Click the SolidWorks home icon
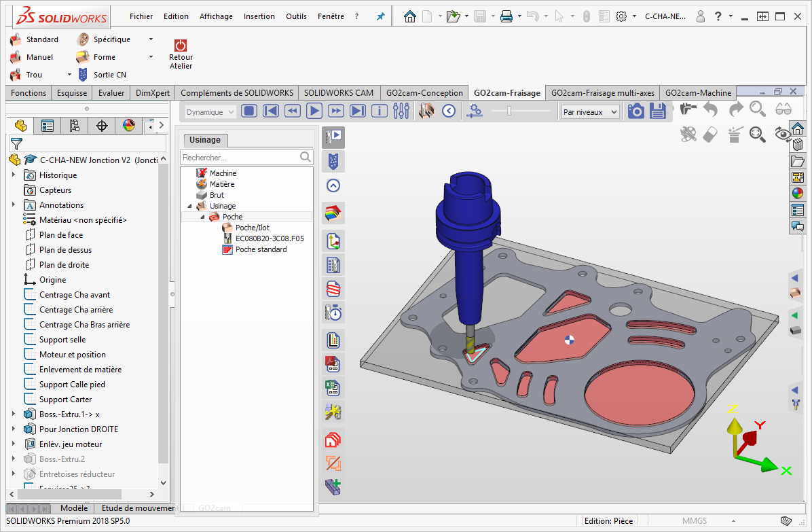Viewport: 812px width, 532px height. 409,16
